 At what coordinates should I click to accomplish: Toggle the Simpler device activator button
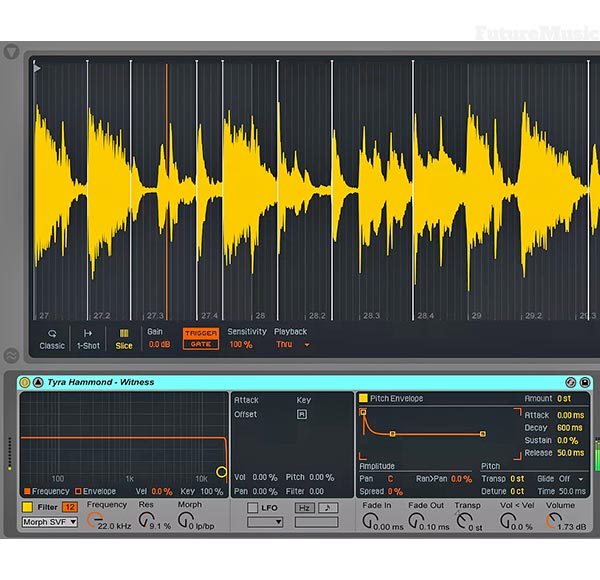click(24, 382)
